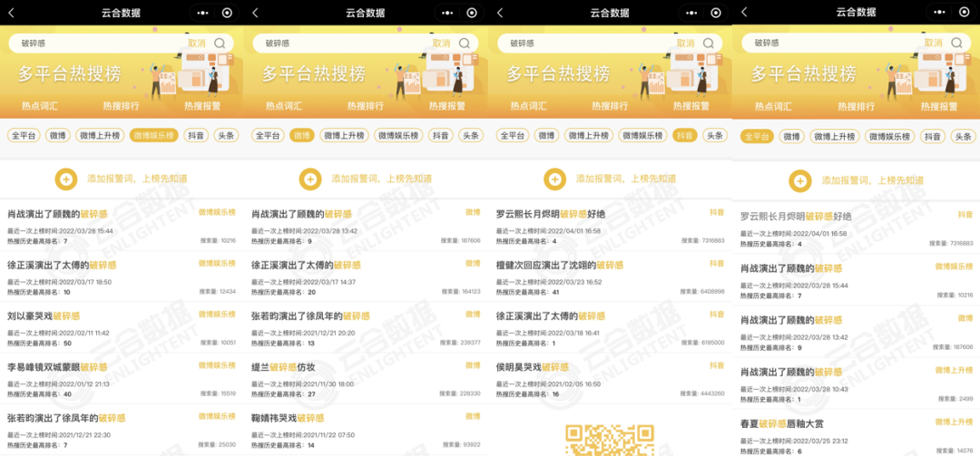Click plus icon to add alert word, fourth screen
Screen dimensions: 980x456
click(x=800, y=180)
